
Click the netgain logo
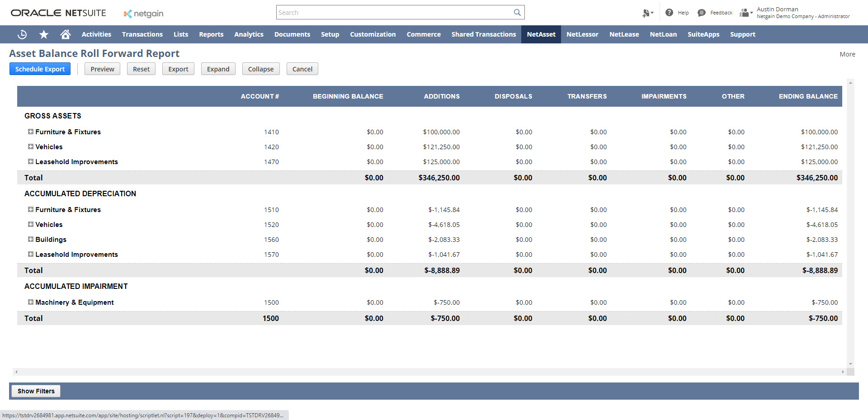click(143, 14)
